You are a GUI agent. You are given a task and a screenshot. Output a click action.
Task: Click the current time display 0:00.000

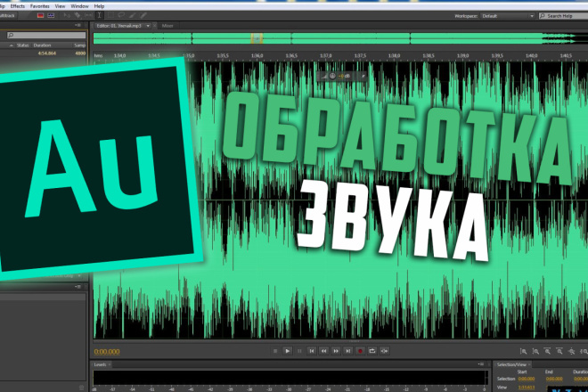[x=107, y=351]
